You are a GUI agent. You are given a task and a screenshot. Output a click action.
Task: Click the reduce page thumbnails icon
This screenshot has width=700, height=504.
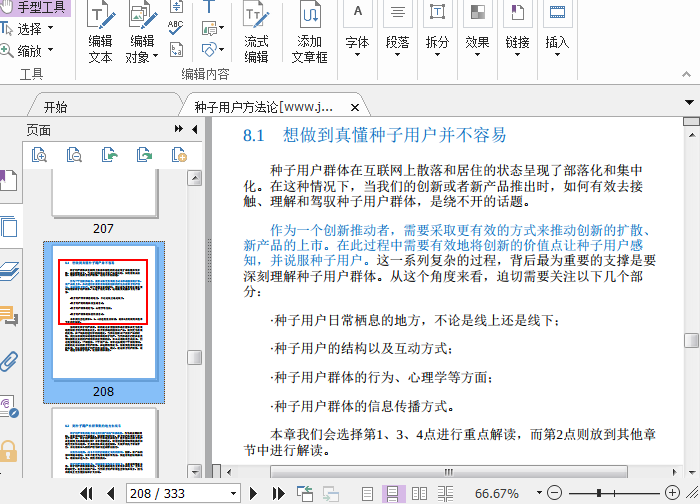[74, 155]
